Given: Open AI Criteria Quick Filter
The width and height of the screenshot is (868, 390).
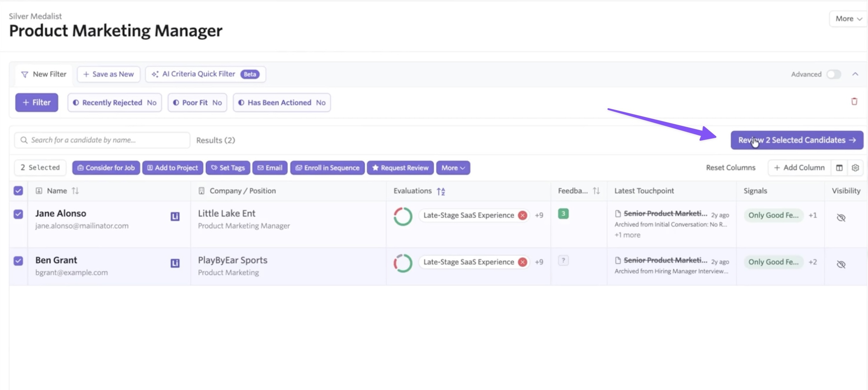Looking at the screenshot, I should click(x=205, y=74).
